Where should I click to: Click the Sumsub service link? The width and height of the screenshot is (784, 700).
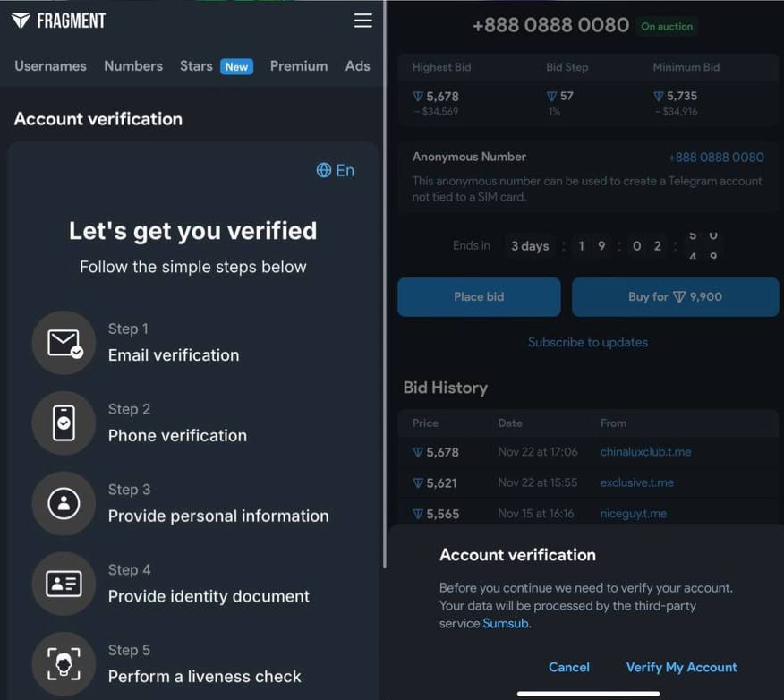click(506, 624)
